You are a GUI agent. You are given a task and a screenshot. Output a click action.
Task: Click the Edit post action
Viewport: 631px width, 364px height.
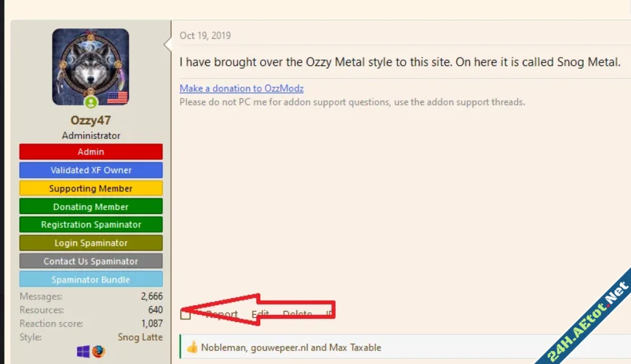(x=260, y=314)
